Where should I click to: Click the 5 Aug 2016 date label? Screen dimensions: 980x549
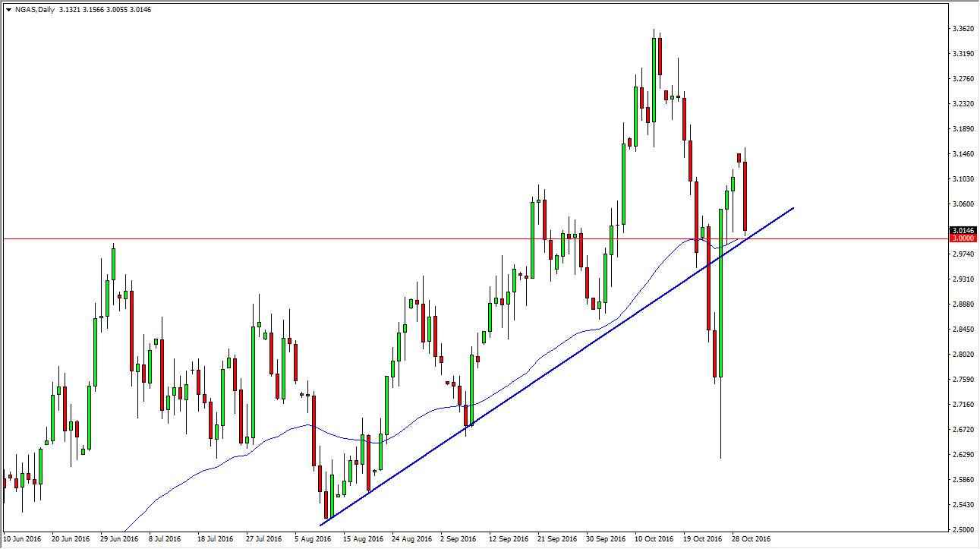pos(313,540)
